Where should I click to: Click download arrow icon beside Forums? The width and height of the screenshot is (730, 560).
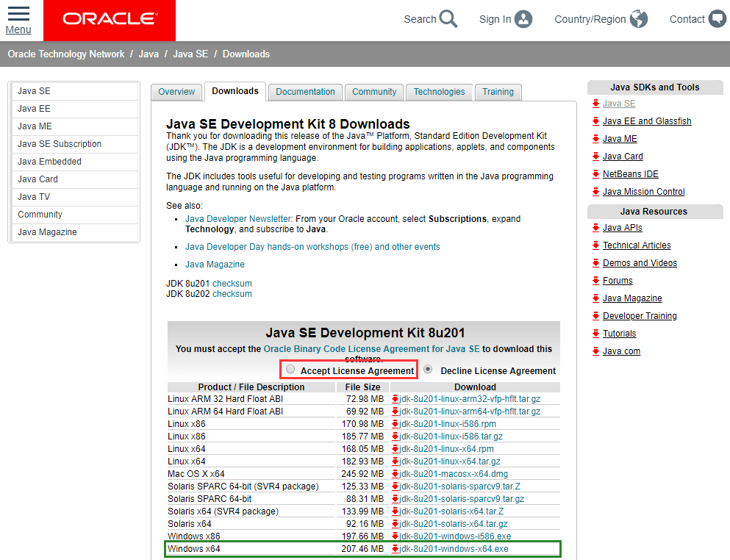tap(595, 281)
